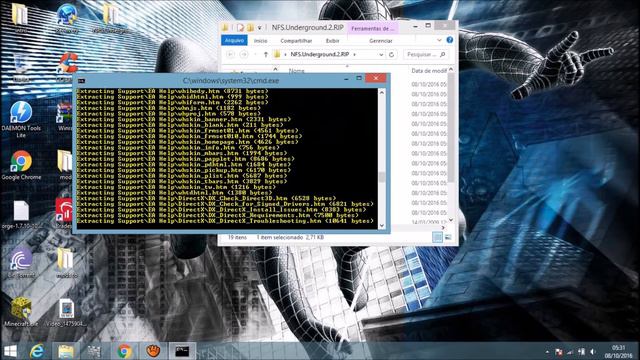Switch to the Início ribbon tab

tap(260, 40)
